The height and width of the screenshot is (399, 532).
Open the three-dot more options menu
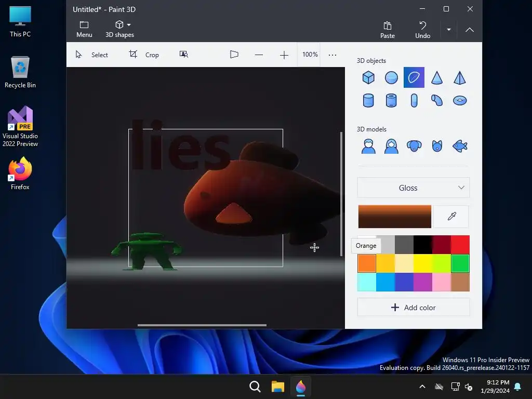[332, 55]
